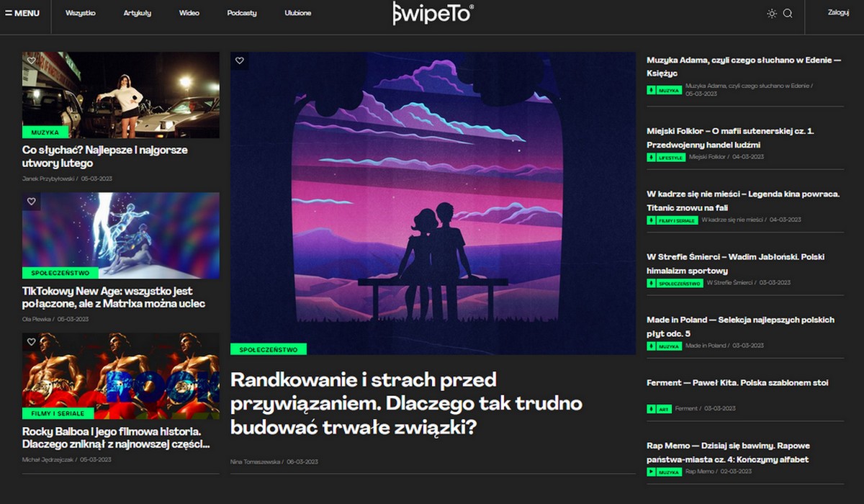Click the MUZYKA badge beside Made in Poland
864x504 pixels.
click(663, 346)
